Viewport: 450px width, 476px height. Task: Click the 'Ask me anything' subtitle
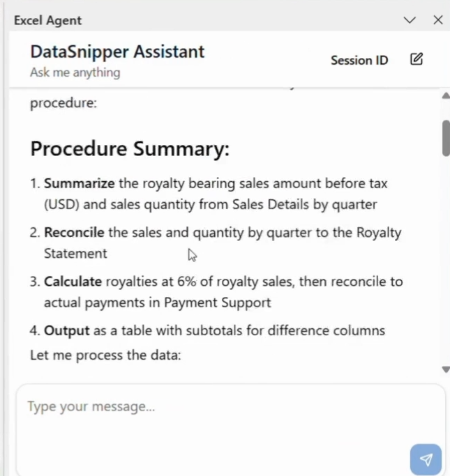tap(75, 72)
